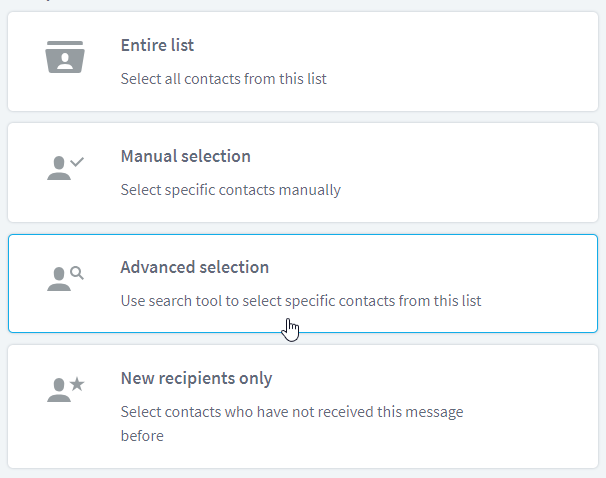Click the word "before" in last card
This screenshot has height=478, width=606.
142,435
